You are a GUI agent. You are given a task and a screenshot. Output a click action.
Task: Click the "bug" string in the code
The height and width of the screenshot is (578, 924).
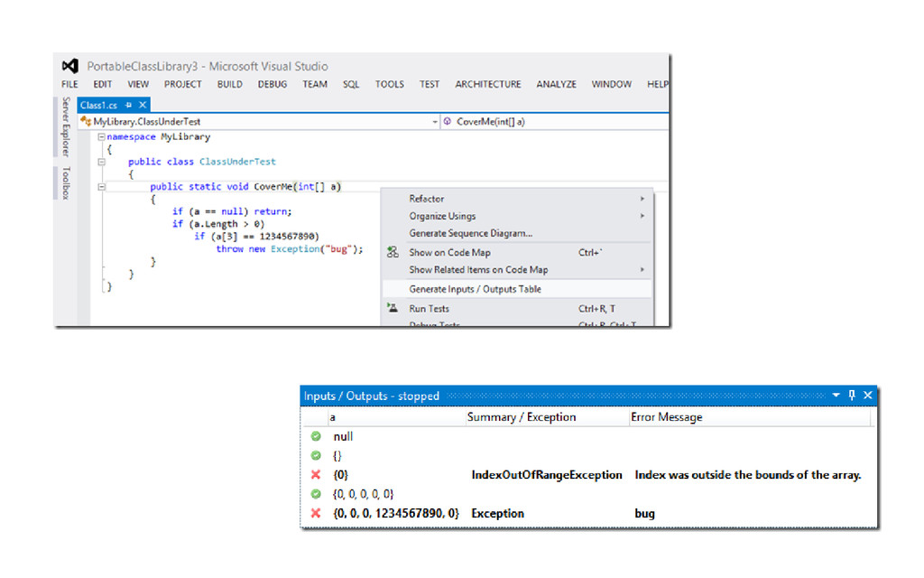(x=338, y=249)
